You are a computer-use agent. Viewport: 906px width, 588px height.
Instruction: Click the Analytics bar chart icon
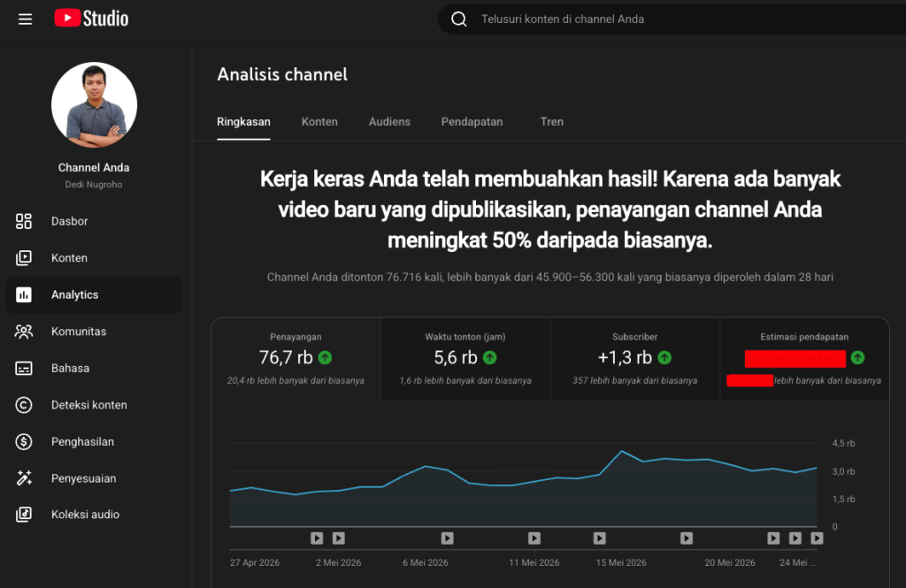pos(24,294)
